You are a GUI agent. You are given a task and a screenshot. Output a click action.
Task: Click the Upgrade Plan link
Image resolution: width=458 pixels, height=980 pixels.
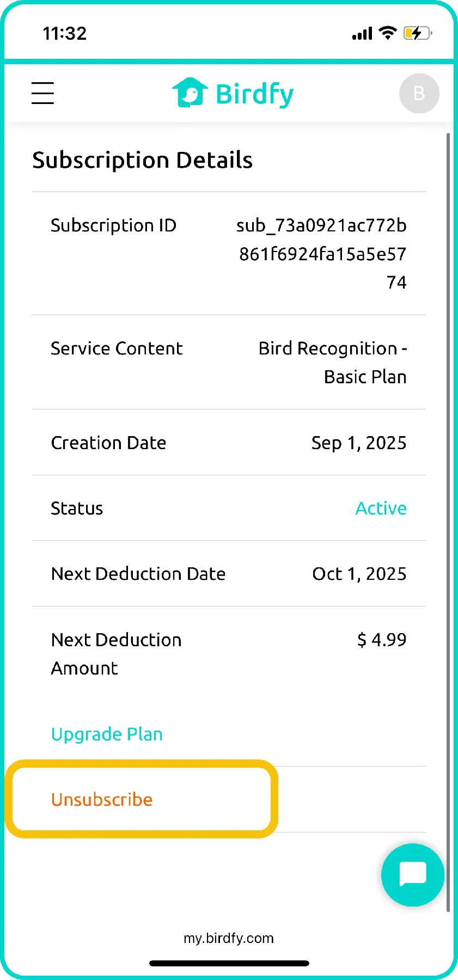(107, 734)
